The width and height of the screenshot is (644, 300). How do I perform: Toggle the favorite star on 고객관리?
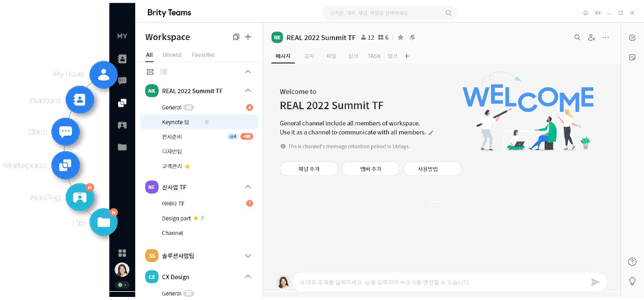pos(187,167)
